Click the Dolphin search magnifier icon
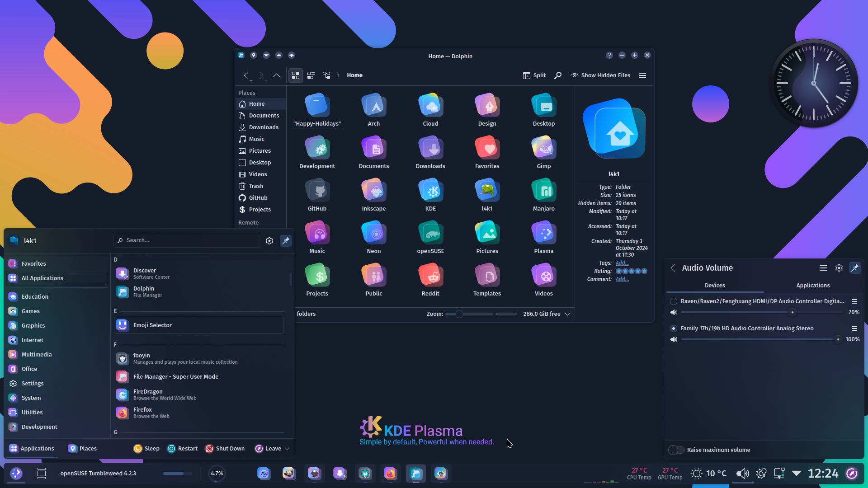868x488 pixels. point(558,75)
